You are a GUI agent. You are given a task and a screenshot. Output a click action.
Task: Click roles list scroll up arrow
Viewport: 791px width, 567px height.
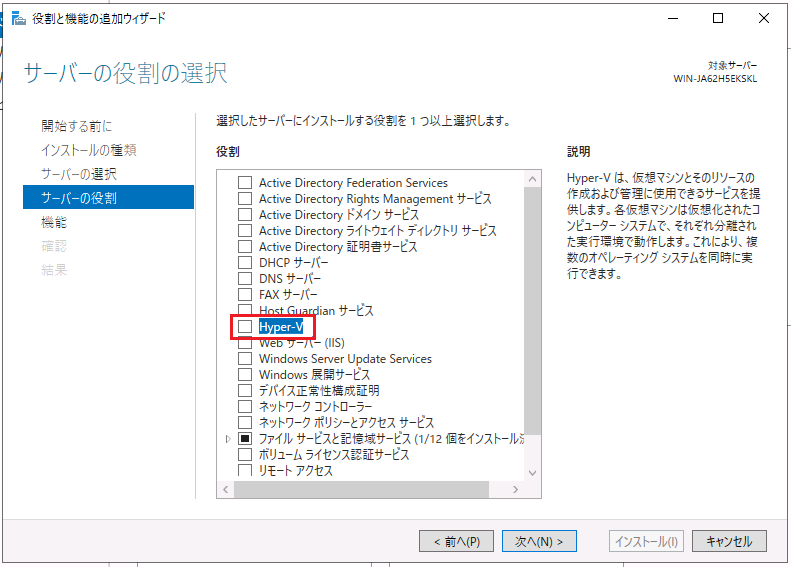click(533, 179)
